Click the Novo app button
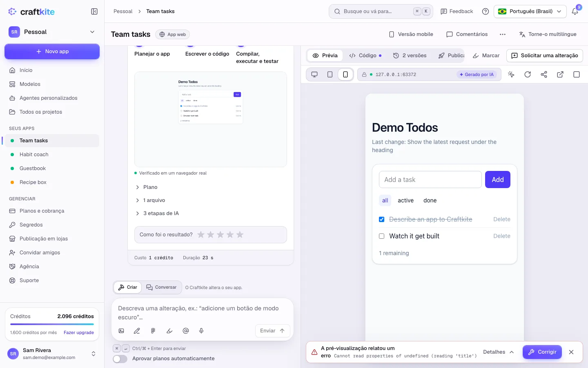 click(x=52, y=52)
